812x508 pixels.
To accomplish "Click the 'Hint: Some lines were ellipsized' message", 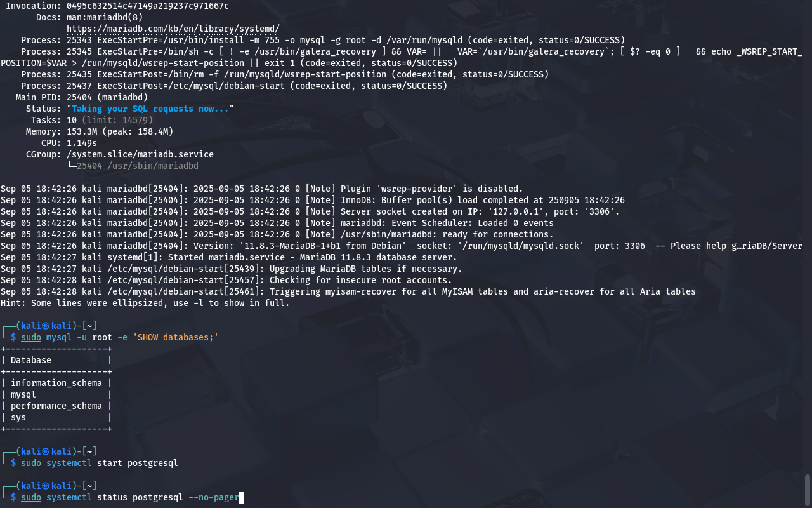I will (145, 303).
